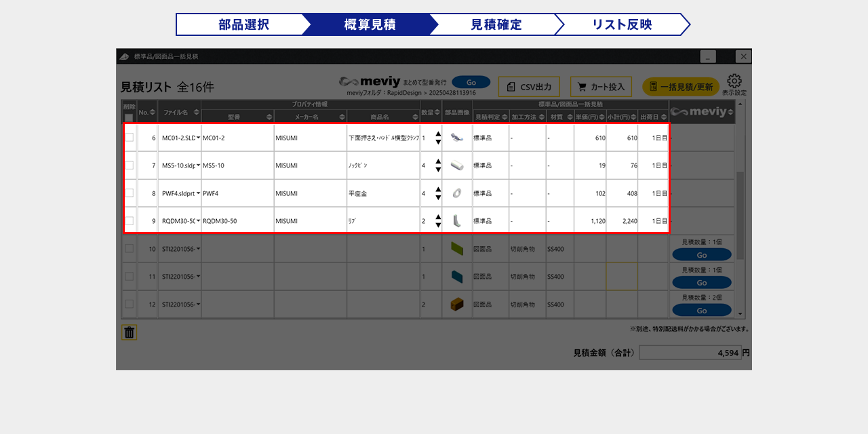868x434 pixels.
Task: Check the delete box for row 6
Action: click(130, 138)
